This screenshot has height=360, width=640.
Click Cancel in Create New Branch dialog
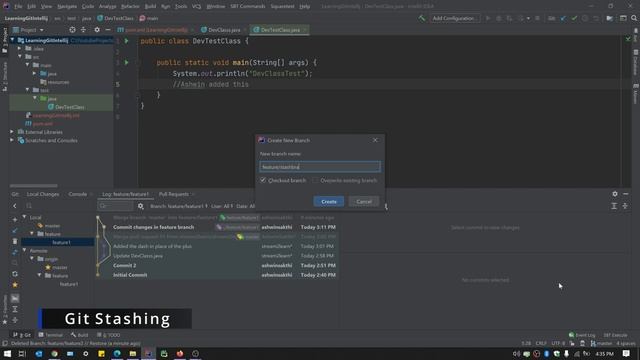coord(364,202)
